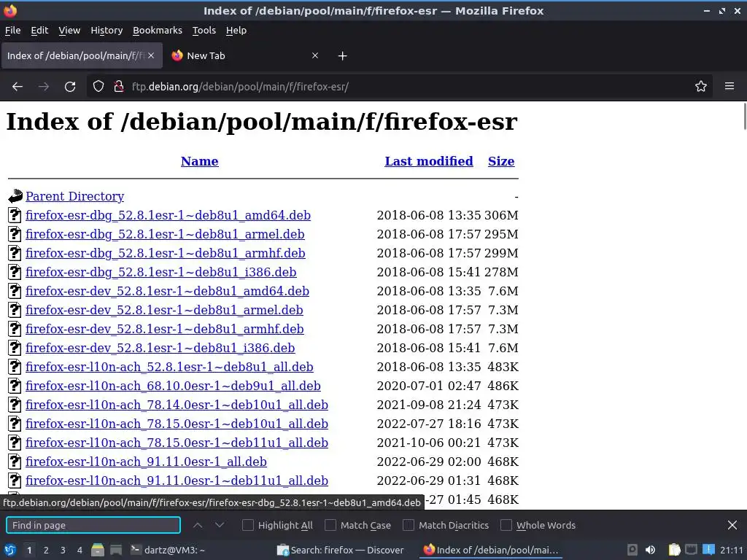Download firefox-esr-l10n-ach_52.8.1esr-1~deb8u1_all.deb
Viewport: 747px width, 560px height.
[169, 367]
